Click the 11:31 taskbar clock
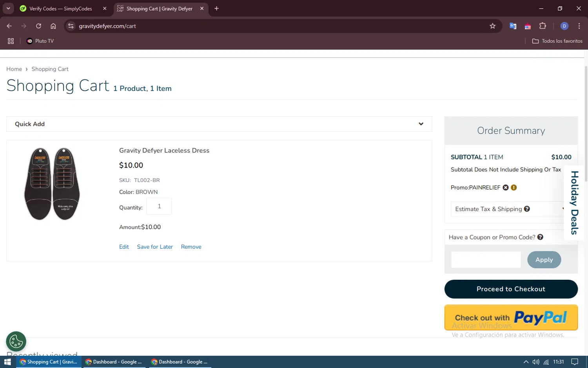The height and width of the screenshot is (368, 588). coord(558,362)
